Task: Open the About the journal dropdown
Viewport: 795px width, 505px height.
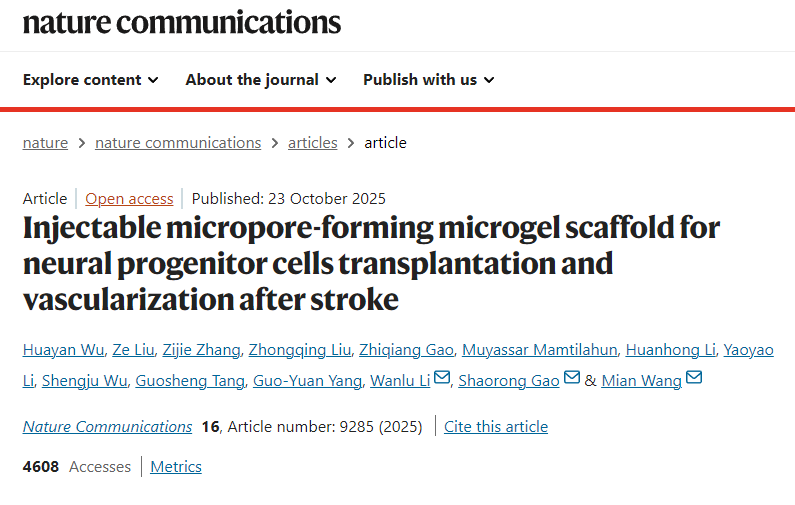Action: tap(260, 80)
